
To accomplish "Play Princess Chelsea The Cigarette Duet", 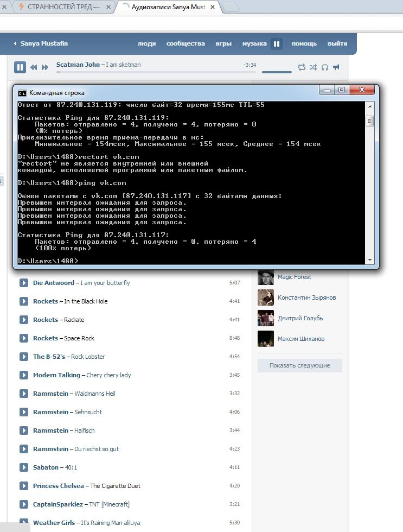I will (x=24, y=486).
